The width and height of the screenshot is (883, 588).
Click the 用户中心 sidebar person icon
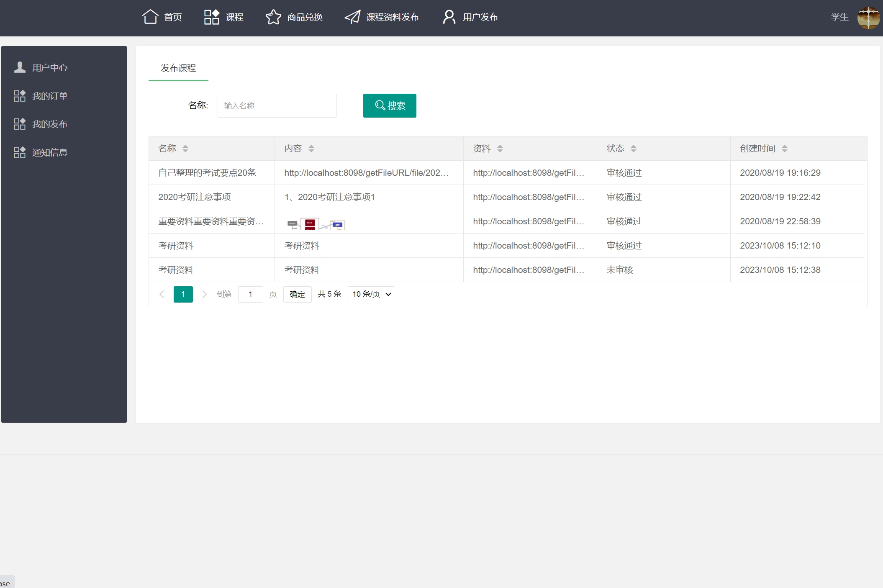point(20,67)
